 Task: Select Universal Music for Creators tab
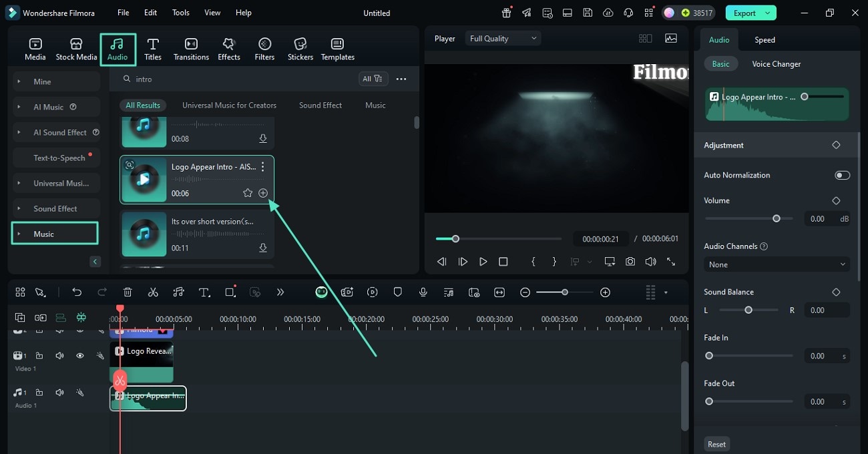point(229,105)
